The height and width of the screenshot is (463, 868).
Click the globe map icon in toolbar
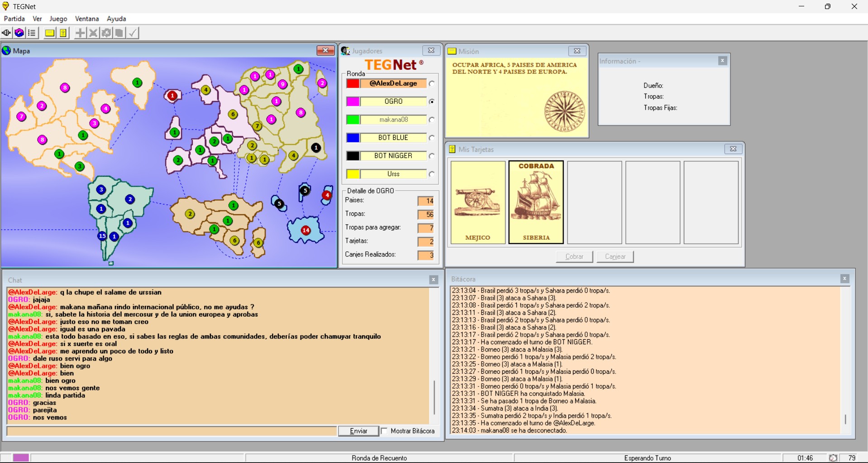(19, 33)
